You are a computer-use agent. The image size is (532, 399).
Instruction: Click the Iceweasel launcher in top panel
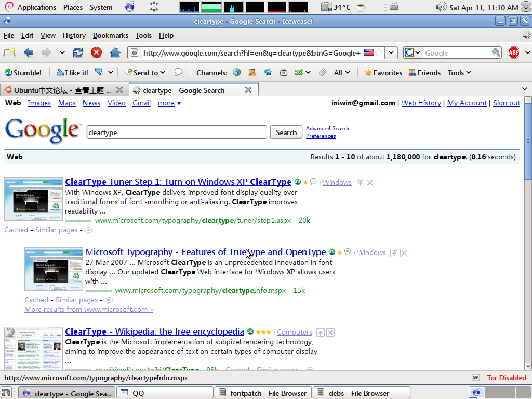pos(130,7)
